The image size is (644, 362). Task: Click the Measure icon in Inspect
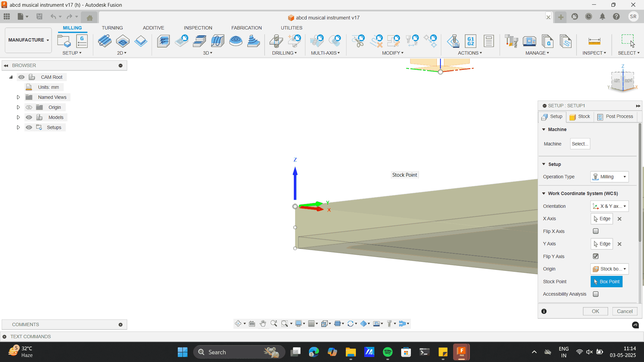click(594, 41)
